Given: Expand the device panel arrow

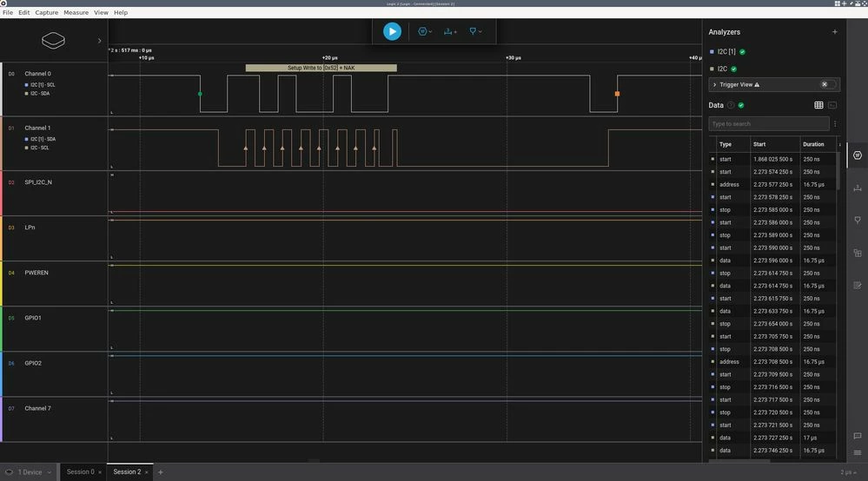Looking at the screenshot, I should coord(100,40).
